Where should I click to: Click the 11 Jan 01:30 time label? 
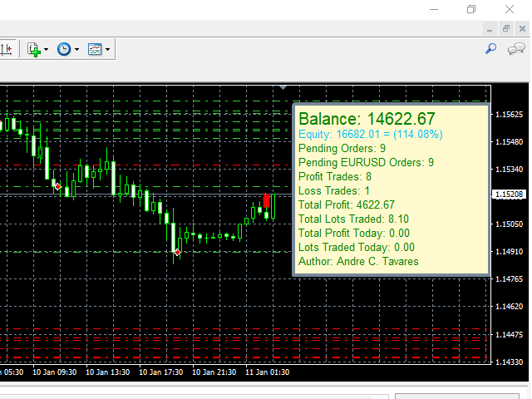pyautogui.click(x=268, y=372)
